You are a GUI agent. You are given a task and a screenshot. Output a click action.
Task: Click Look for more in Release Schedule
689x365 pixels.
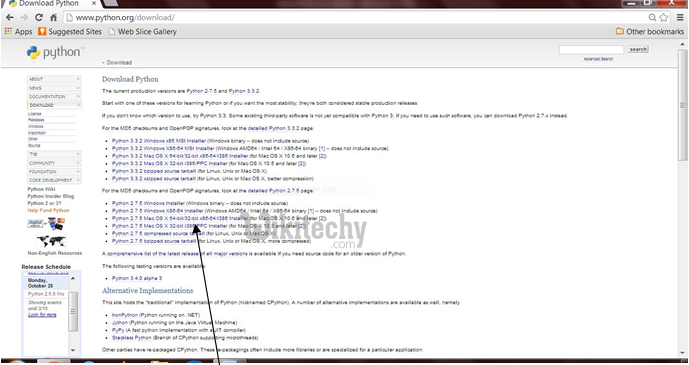tap(42, 315)
